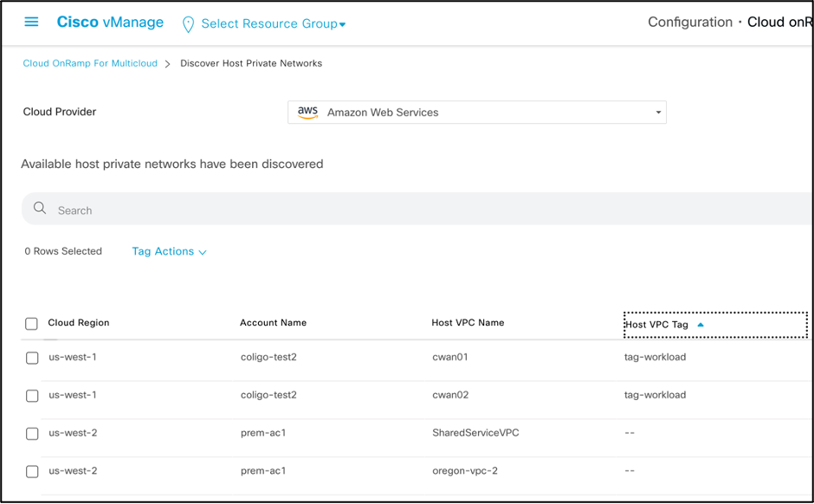Click into the Search field

416,210
